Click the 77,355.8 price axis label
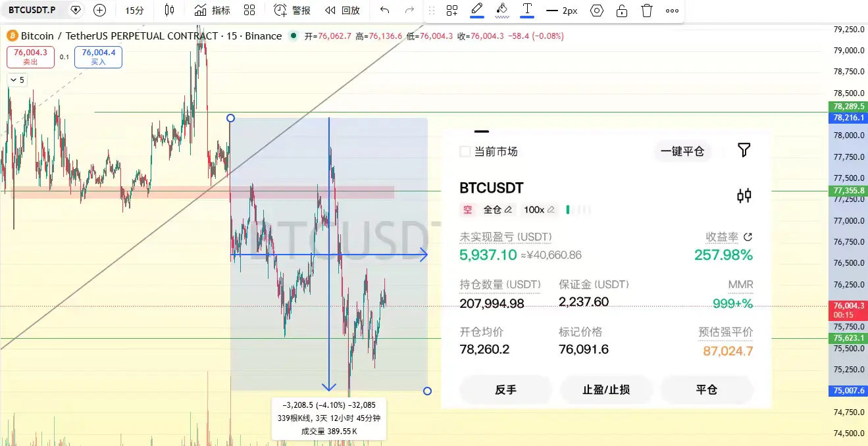Viewport: 868px width, 446px height. (848, 191)
